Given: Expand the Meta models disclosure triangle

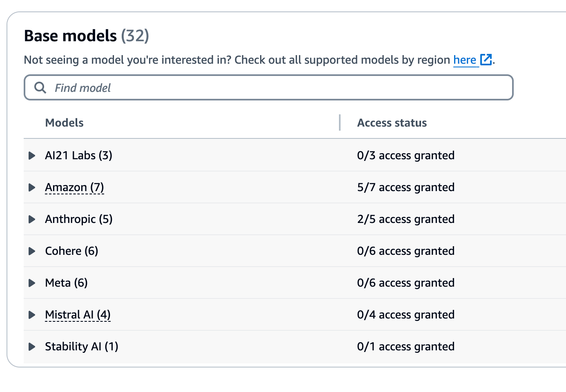Looking at the screenshot, I should [32, 283].
